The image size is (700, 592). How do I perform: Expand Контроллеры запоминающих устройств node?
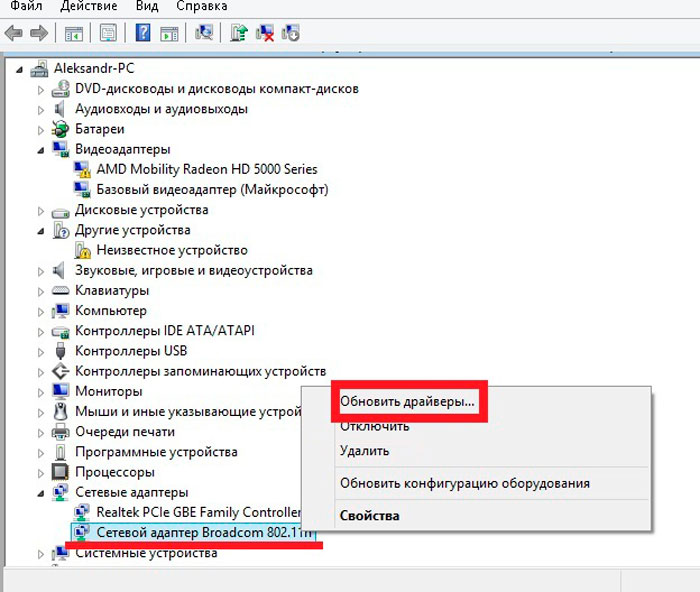tap(41, 372)
